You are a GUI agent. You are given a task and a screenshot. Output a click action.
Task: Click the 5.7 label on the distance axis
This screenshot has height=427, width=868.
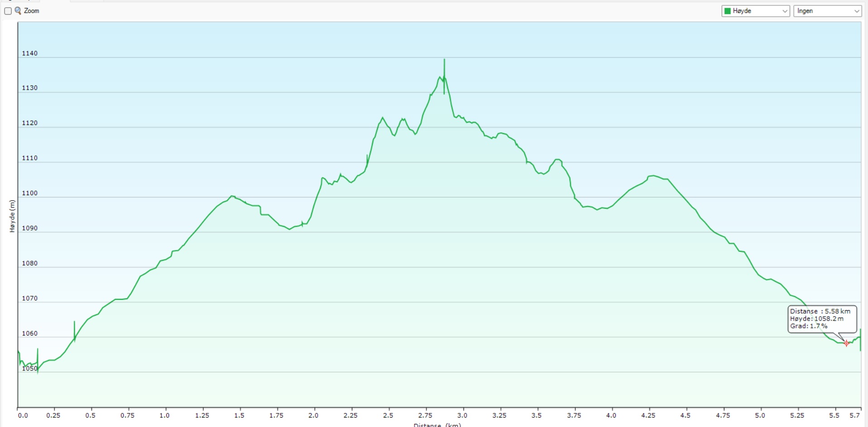pyautogui.click(x=854, y=415)
